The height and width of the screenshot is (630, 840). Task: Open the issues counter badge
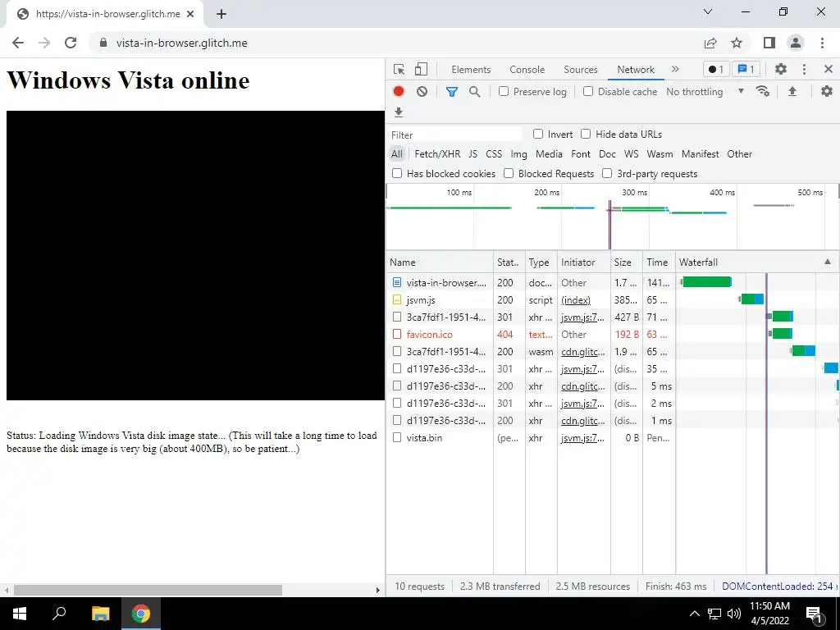(746, 69)
